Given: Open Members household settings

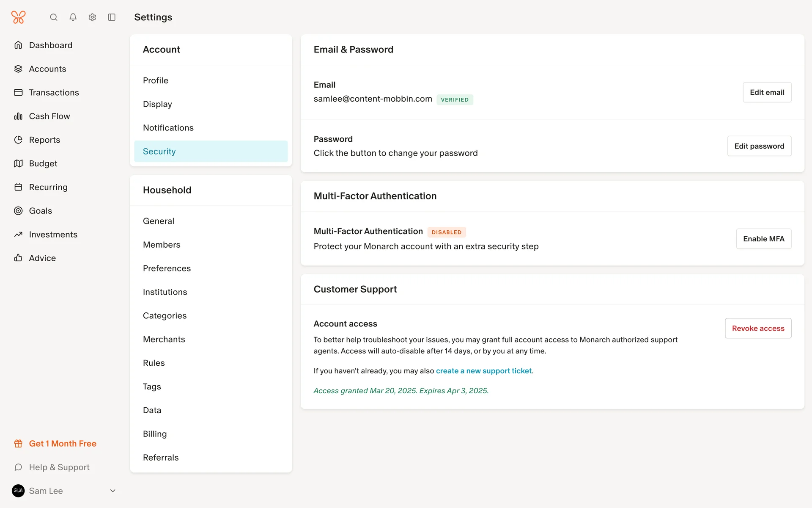Looking at the screenshot, I should 162,245.
